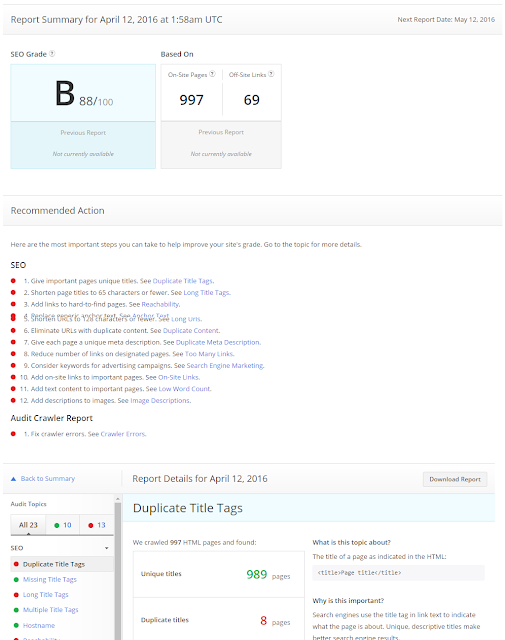The height and width of the screenshot is (640, 505).
Task: Open the Duplicate Title Tags link in recommendations
Action: click(182, 281)
